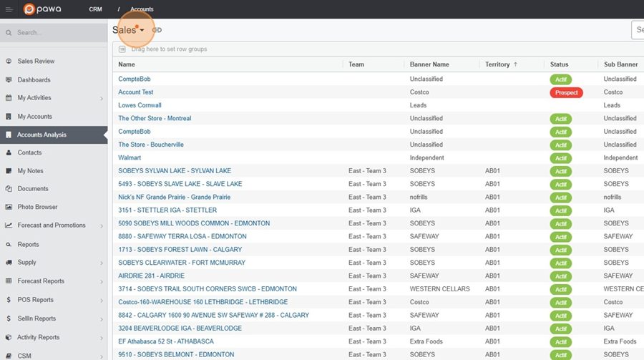
Task: Expand the Forecast and Promotions submenu arrow
Action: 102,226
